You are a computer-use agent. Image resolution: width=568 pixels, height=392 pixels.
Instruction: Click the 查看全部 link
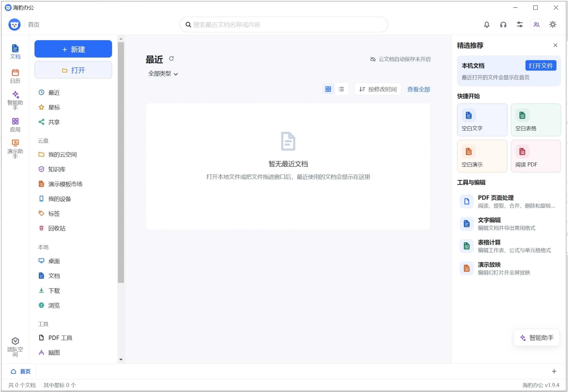click(418, 89)
